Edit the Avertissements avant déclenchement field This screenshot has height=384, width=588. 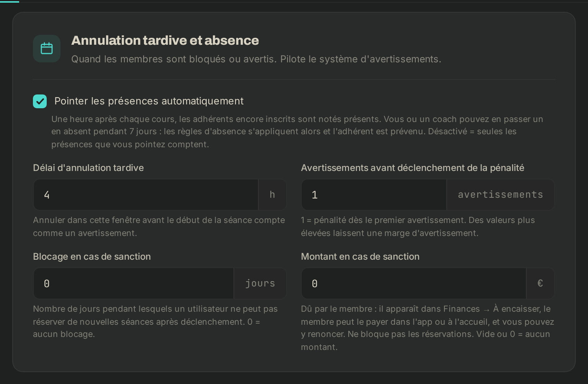pyautogui.click(x=374, y=195)
